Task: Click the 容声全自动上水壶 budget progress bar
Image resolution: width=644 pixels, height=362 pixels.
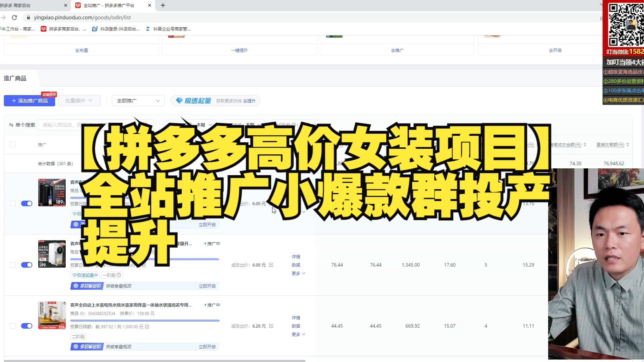Action: (x=145, y=320)
